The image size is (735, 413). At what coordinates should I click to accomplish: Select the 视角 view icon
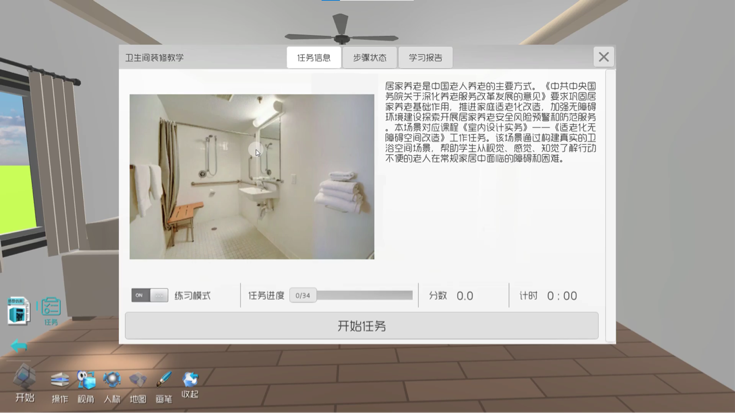[86, 380]
